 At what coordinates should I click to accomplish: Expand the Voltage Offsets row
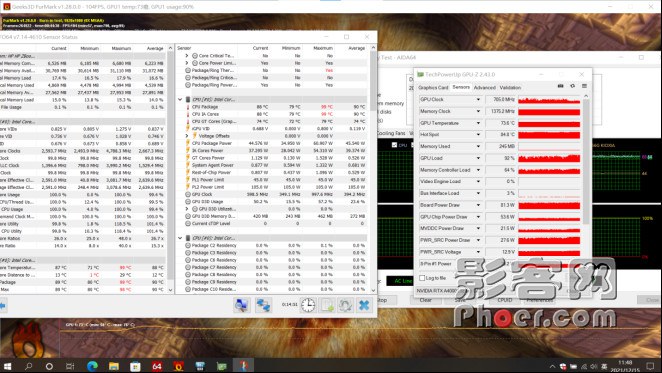pyautogui.click(x=187, y=136)
